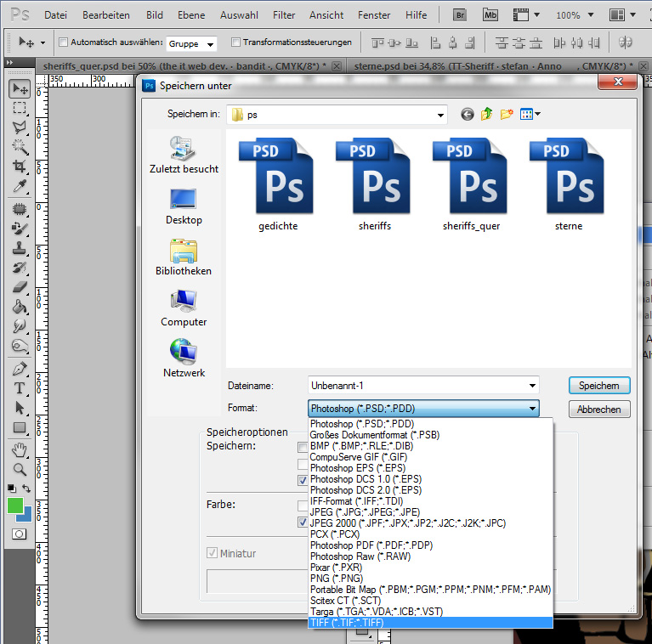The height and width of the screenshot is (644, 652).
Task: Select the Smudge tool
Action: point(20,326)
